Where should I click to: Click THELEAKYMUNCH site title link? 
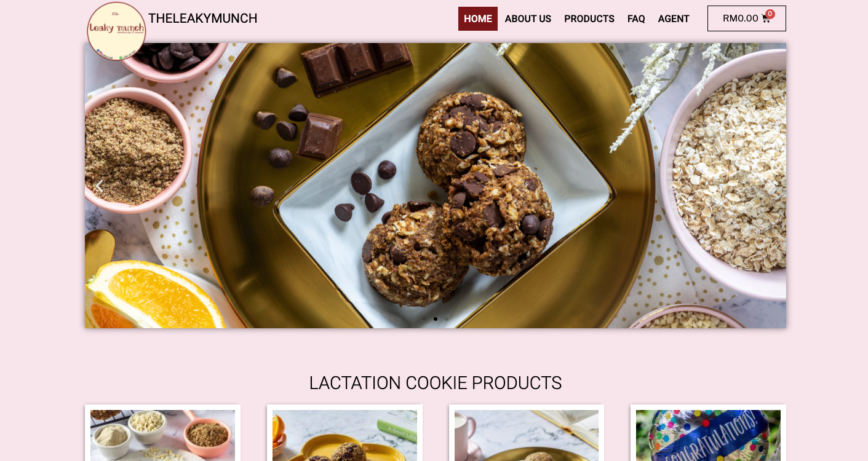pos(203,18)
